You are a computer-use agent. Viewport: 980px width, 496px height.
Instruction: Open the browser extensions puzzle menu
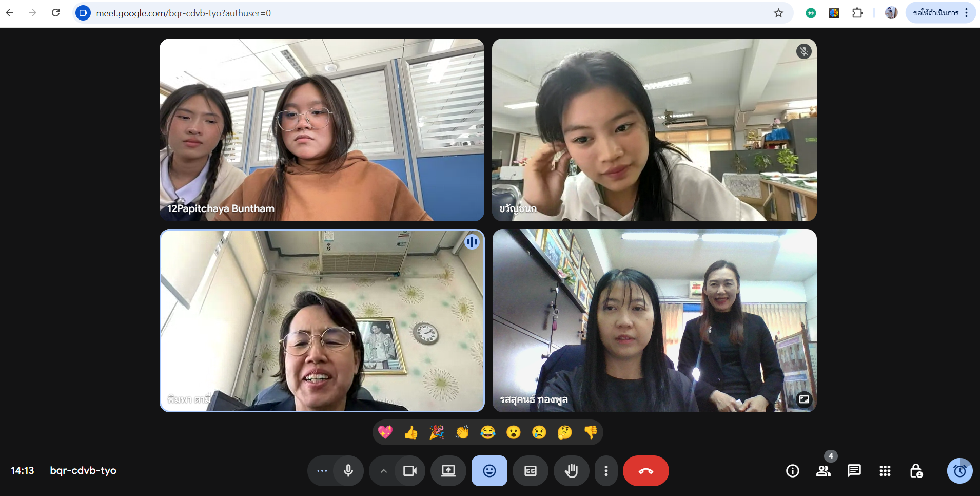pos(857,13)
